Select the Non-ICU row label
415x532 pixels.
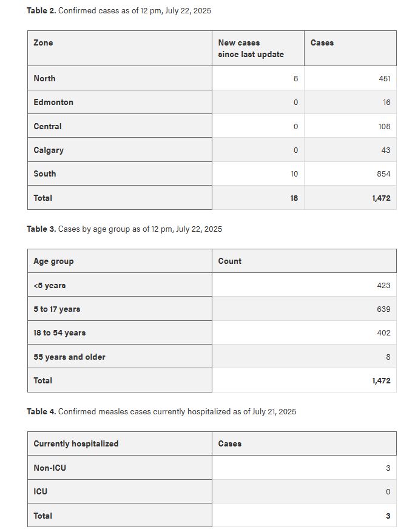(50, 468)
